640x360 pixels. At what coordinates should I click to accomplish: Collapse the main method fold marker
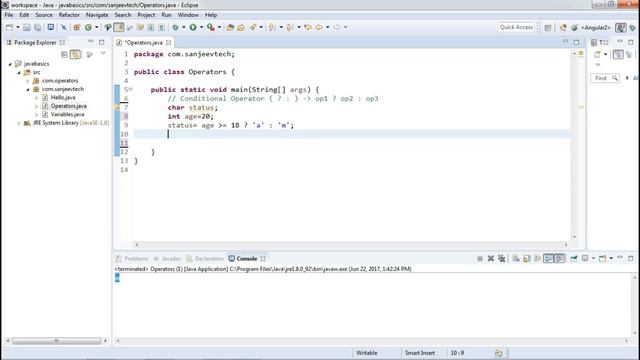(131, 89)
